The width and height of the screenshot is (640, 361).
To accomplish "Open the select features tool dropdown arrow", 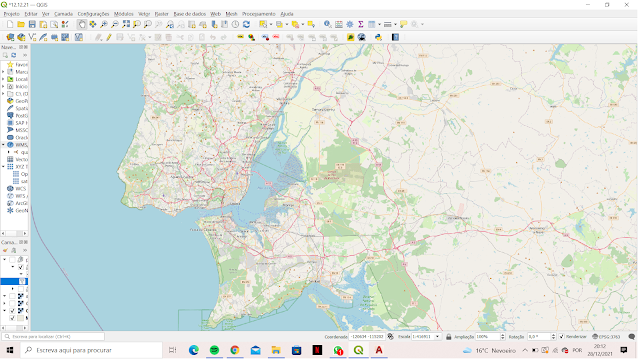I will 271,25.
